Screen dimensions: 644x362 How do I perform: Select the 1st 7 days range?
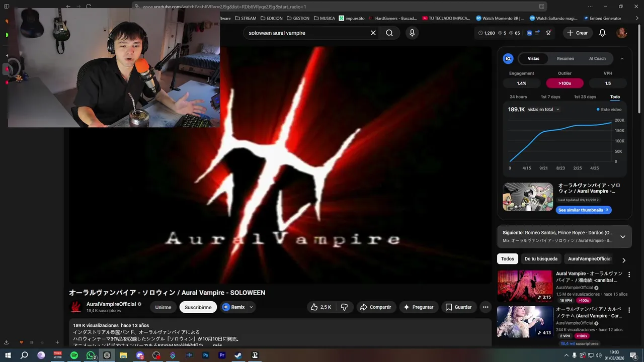click(550, 97)
